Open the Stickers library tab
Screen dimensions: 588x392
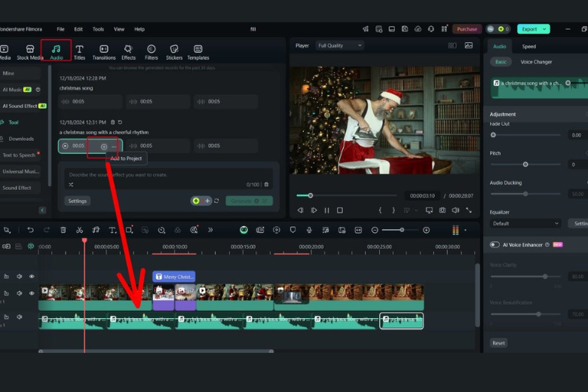coord(174,52)
